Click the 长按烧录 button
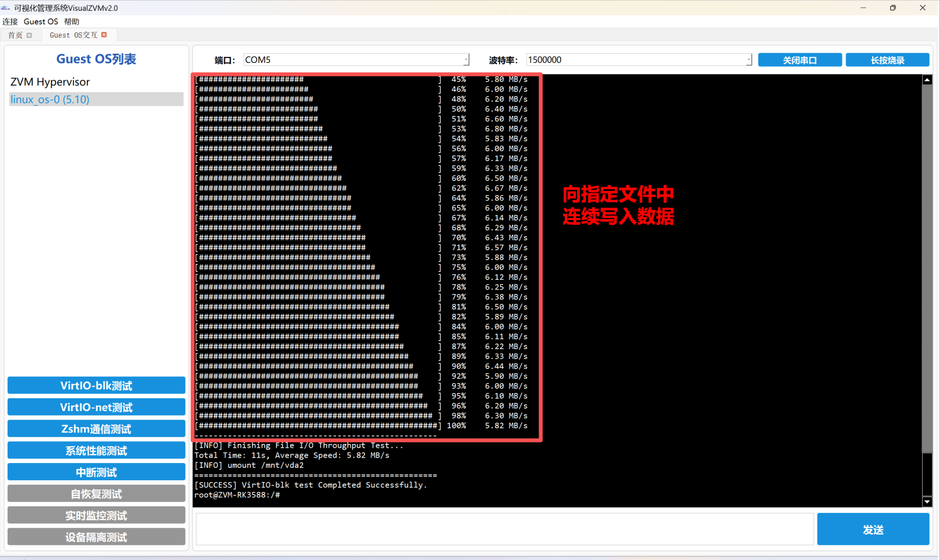The image size is (939, 560). (887, 60)
